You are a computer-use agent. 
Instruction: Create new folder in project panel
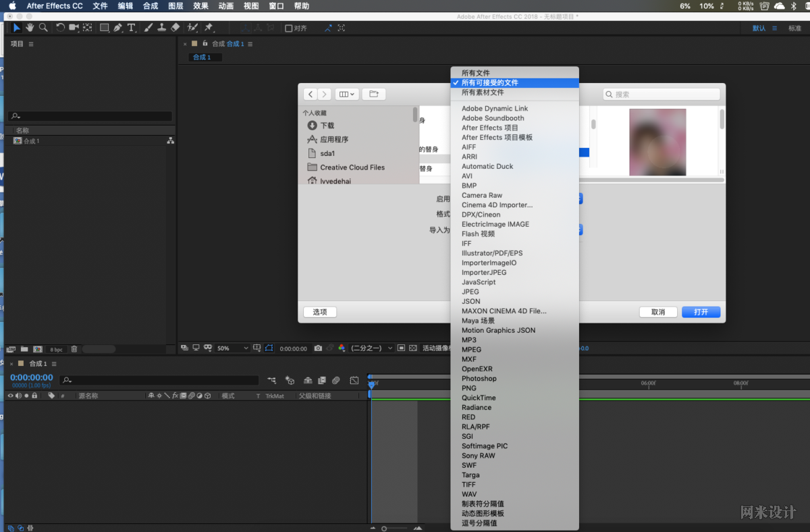(x=24, y=349)
